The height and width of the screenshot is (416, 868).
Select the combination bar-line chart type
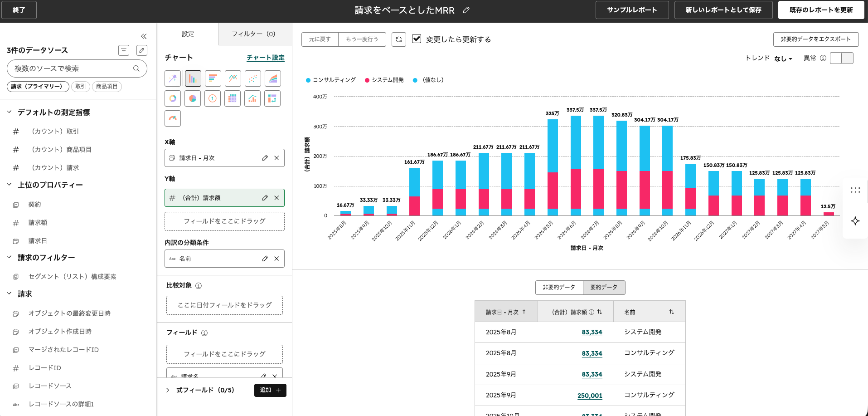tap(252, 98)
